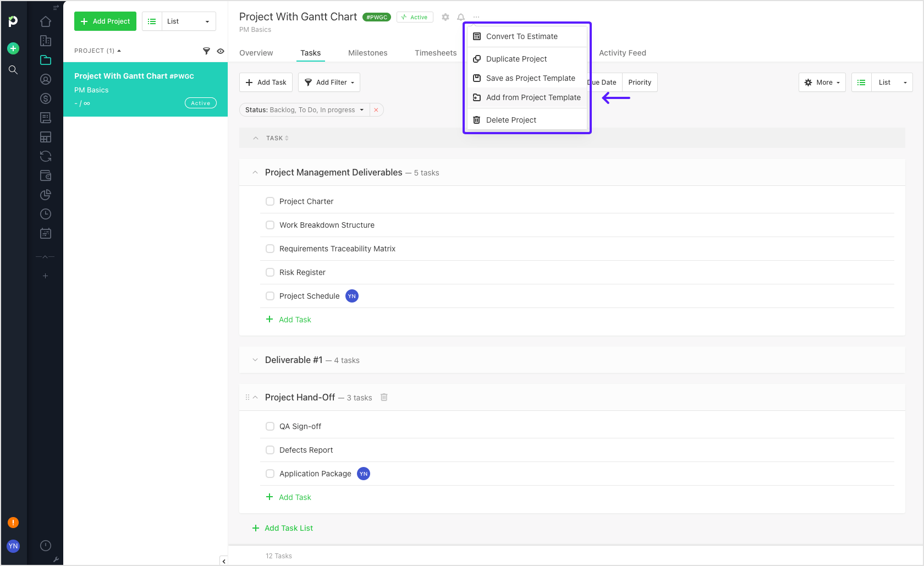924x566 pixels.
Task: Select Duplicate Project from the menu
Action: [516, 59]
